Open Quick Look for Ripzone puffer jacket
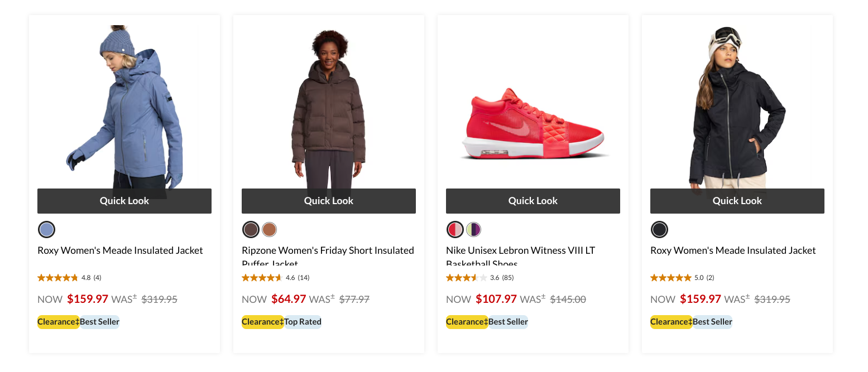The width and height of the screenshot is (868, 372). pos(329,201)
